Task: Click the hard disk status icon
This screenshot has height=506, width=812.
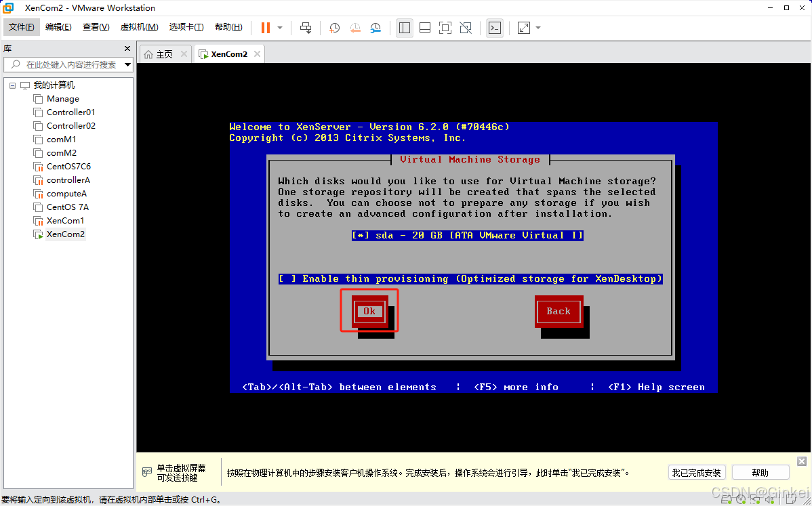Action: click(x=727, y=500)
